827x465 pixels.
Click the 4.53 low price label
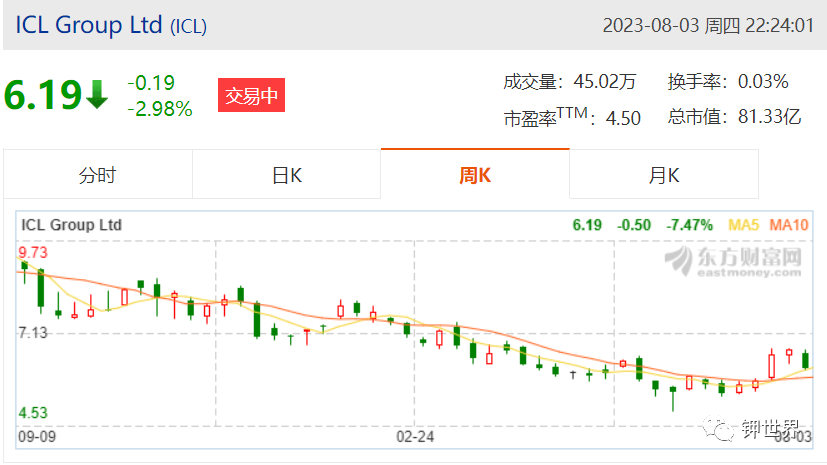point(33,412)
